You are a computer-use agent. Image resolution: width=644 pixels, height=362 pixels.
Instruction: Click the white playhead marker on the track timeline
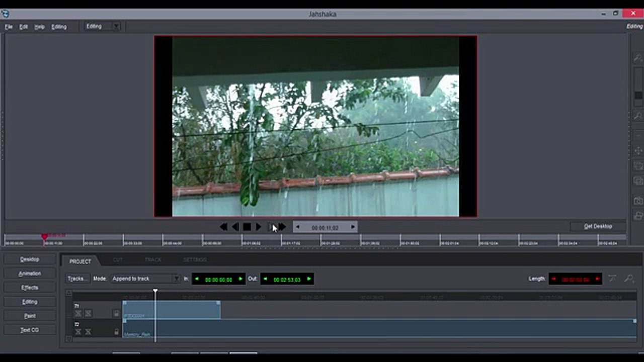[155, 291]
